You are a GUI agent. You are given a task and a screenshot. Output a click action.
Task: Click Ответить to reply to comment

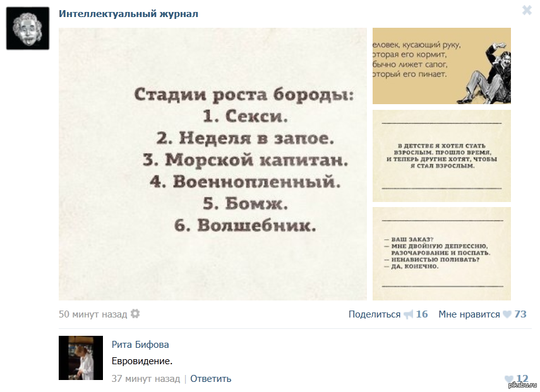coord(211,379)
